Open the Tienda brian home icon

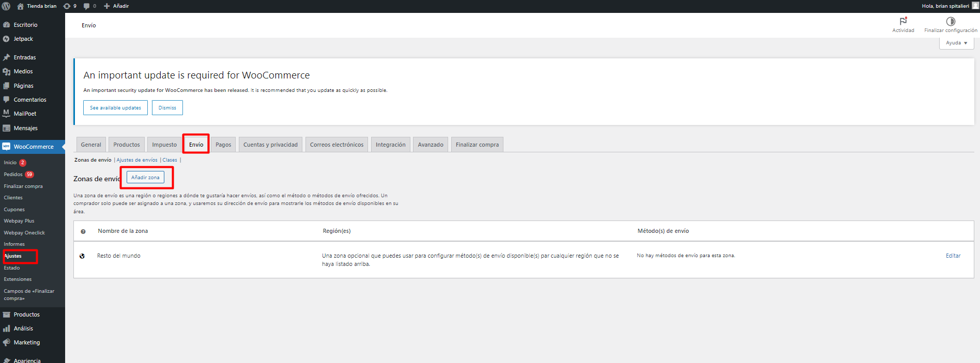click(20, 6)
